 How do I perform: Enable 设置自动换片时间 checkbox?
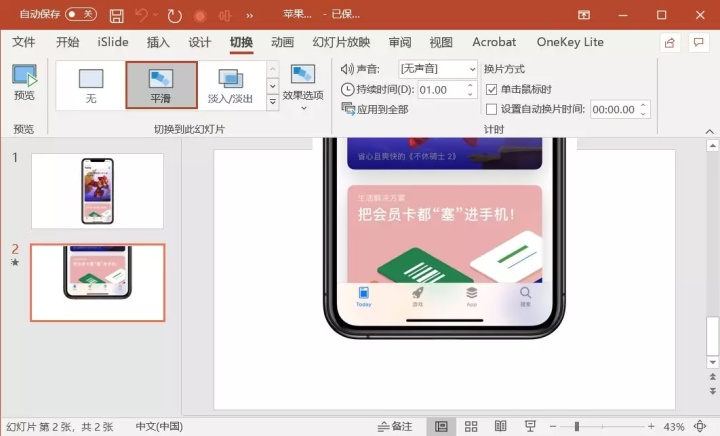491,109
